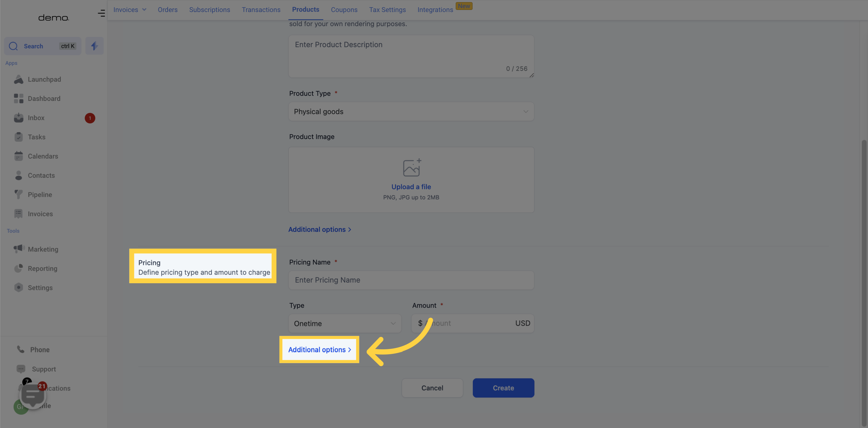Click the Reporting icon in sidebar
This screenshot has height=428, width=868.
pos(18,269)
